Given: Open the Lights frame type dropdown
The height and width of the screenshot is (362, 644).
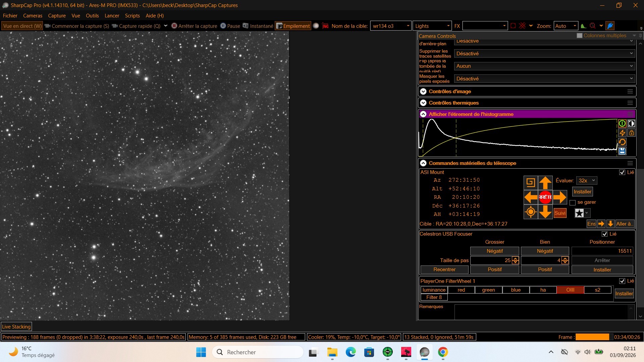Looking at the screenshot, I should [432, 26].
